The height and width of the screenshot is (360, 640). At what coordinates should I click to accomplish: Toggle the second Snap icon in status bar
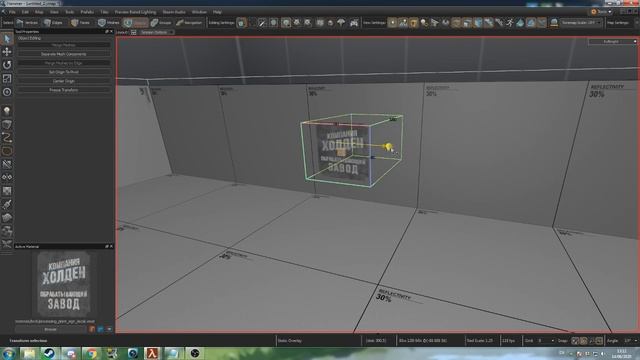584,340
